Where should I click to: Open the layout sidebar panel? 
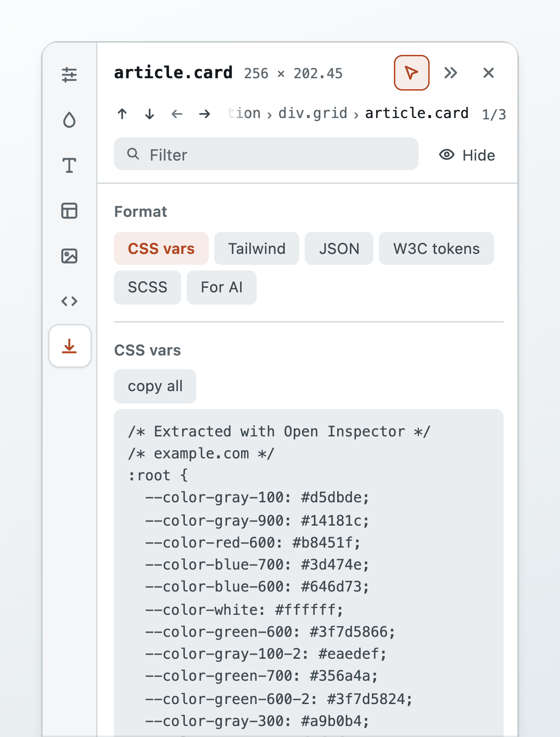point(70,210)
